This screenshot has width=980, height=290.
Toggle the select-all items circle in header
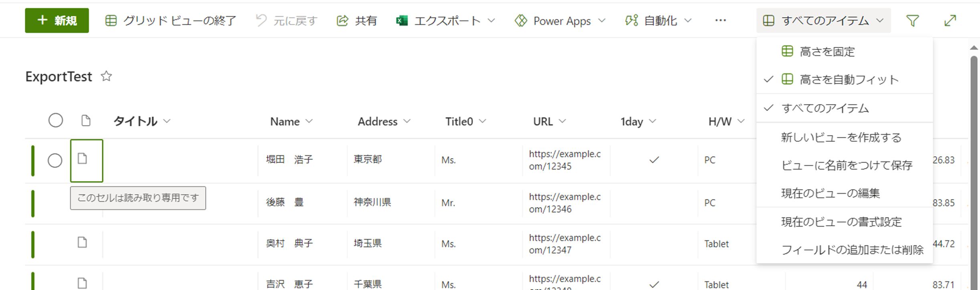click(x=56, y=120)
